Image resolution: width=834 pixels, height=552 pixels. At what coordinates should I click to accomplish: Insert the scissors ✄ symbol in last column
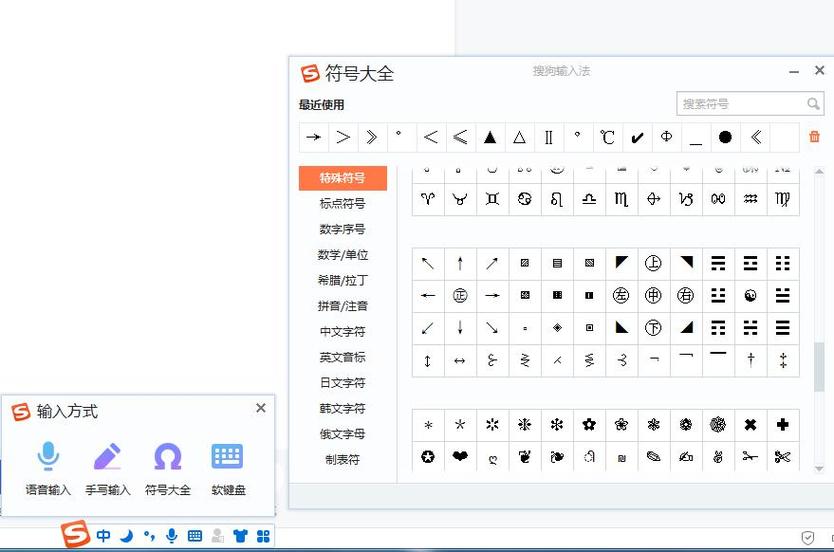782,456
